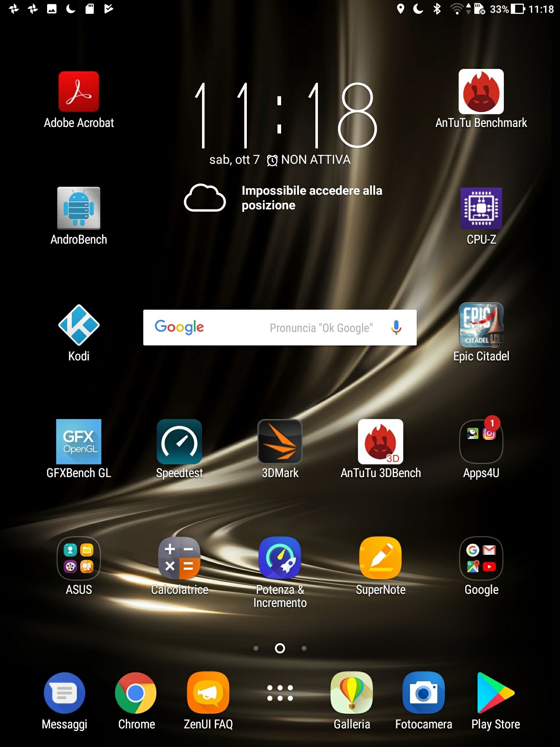Open Potenza & Incremento app
Viewport: 560px width, 747px height.
(x=280, y=558)
